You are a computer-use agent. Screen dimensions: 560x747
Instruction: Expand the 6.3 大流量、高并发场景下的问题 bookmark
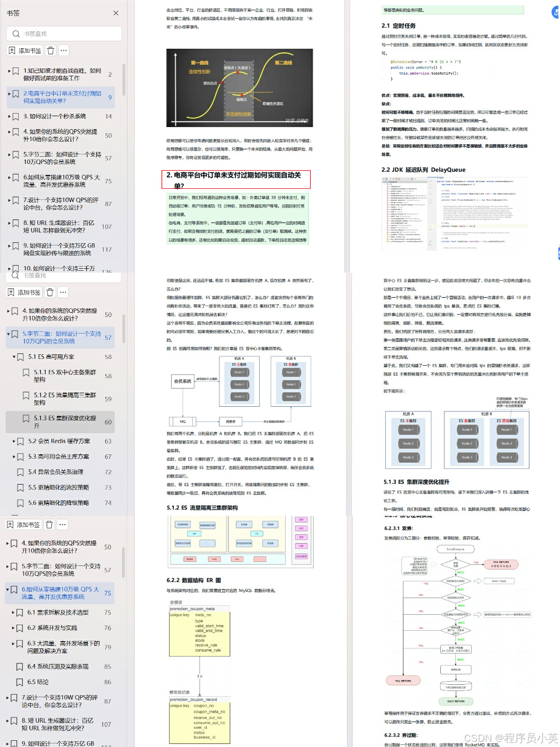click(13, 644)
